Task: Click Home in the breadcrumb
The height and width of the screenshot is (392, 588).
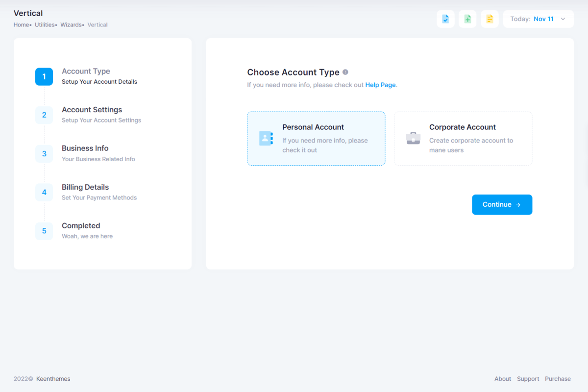Action: [21, 25]
